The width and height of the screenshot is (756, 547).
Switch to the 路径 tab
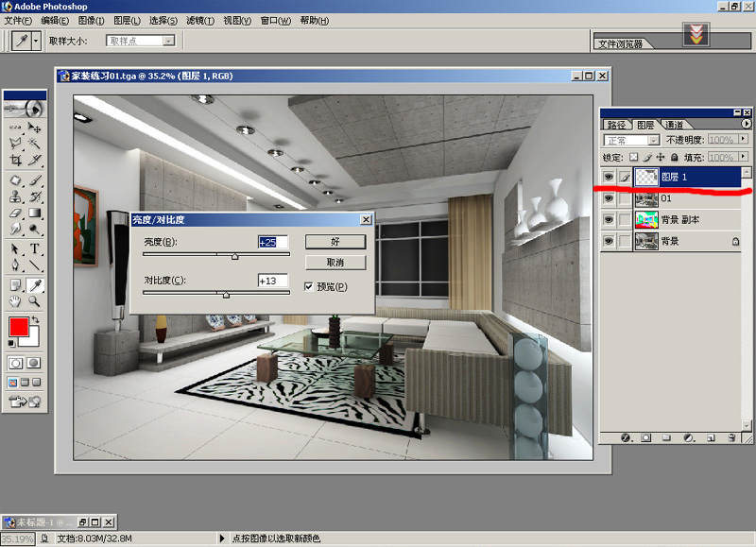coord(616,125)
